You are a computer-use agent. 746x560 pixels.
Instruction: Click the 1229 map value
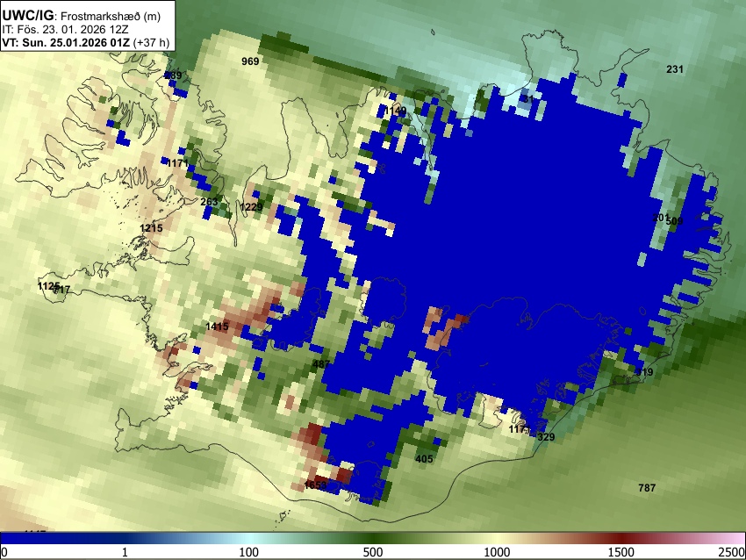251,207
